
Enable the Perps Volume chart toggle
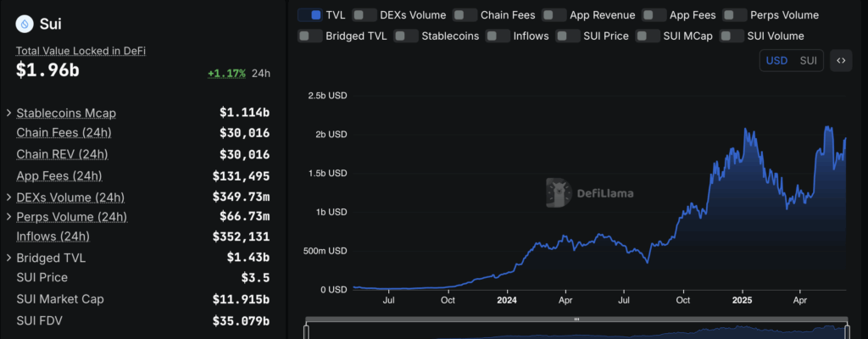pos(735,15)
